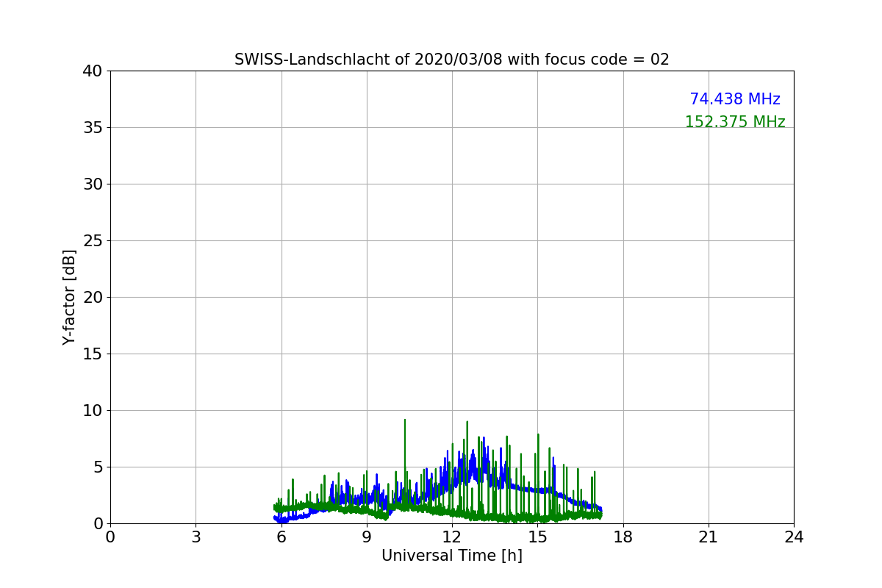
Task: Click the plot title SWISS-Landschlacht of 2020/03/08
Action: tap(451, 60)
